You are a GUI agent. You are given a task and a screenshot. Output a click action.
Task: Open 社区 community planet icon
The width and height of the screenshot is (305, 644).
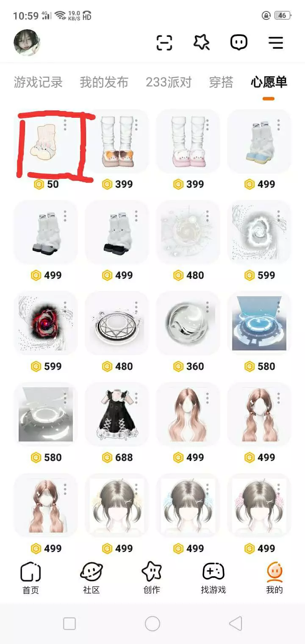click(91, 578)
